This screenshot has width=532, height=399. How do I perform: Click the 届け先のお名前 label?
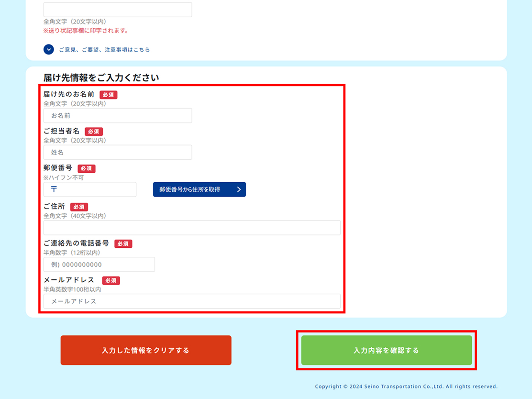[69, 94]
